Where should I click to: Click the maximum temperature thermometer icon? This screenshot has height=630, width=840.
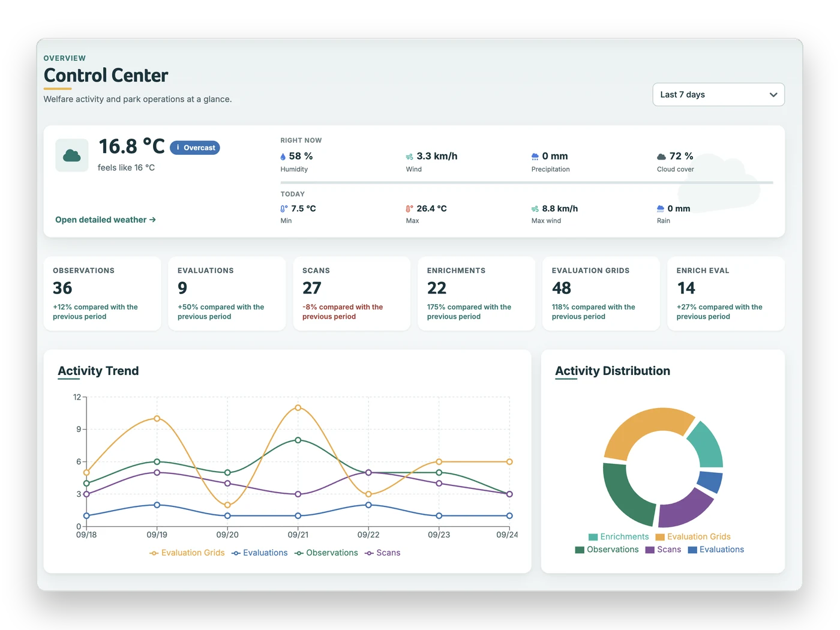(x=409, y=209)
